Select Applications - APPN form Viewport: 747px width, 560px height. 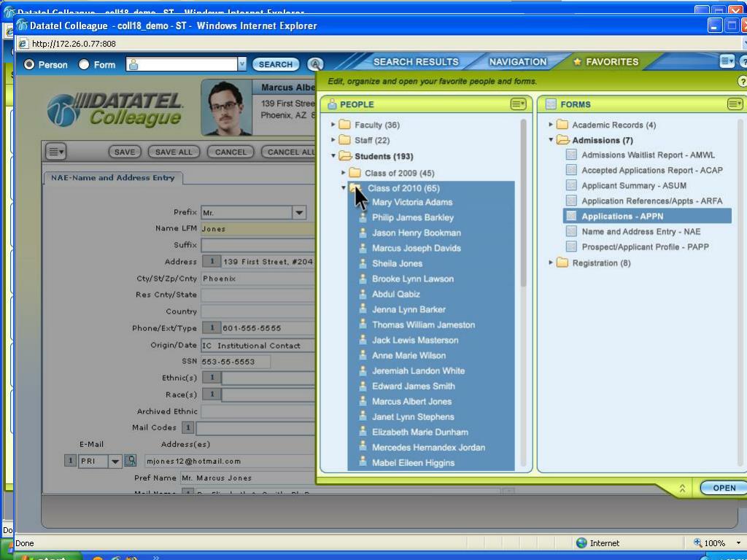point(647,216)
